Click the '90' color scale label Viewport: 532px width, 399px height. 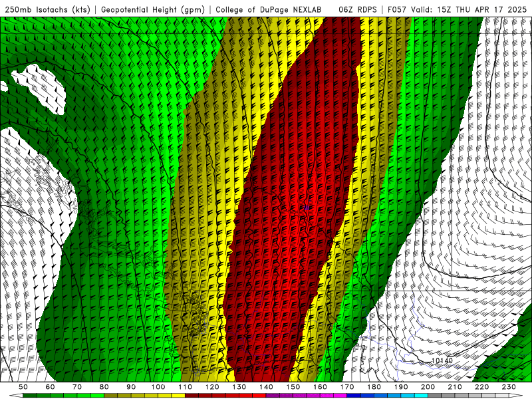pos(131,387)
